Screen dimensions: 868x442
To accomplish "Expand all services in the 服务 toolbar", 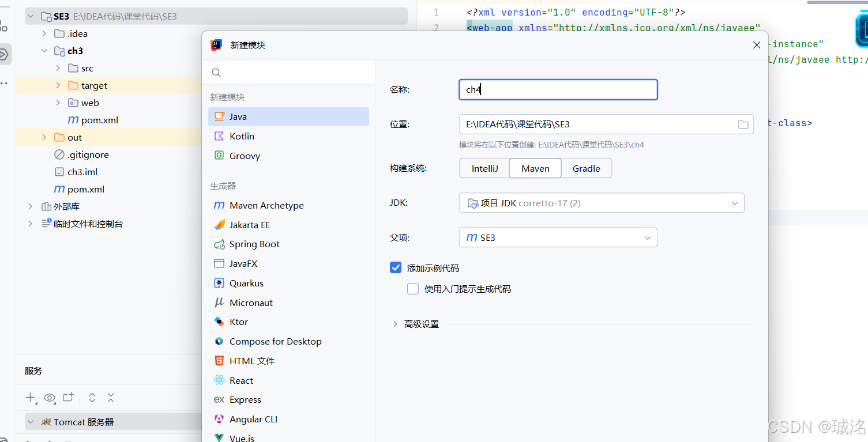I will (92, 398).
